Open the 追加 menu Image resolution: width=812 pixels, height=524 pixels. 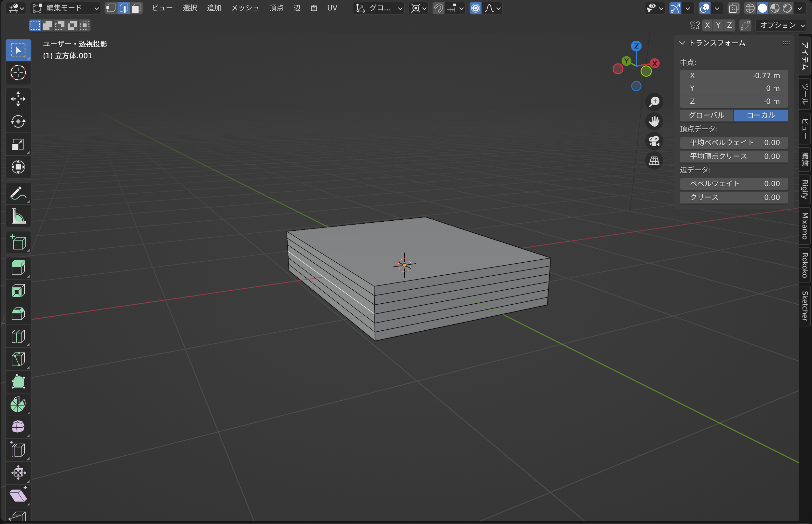coord(214,8)
